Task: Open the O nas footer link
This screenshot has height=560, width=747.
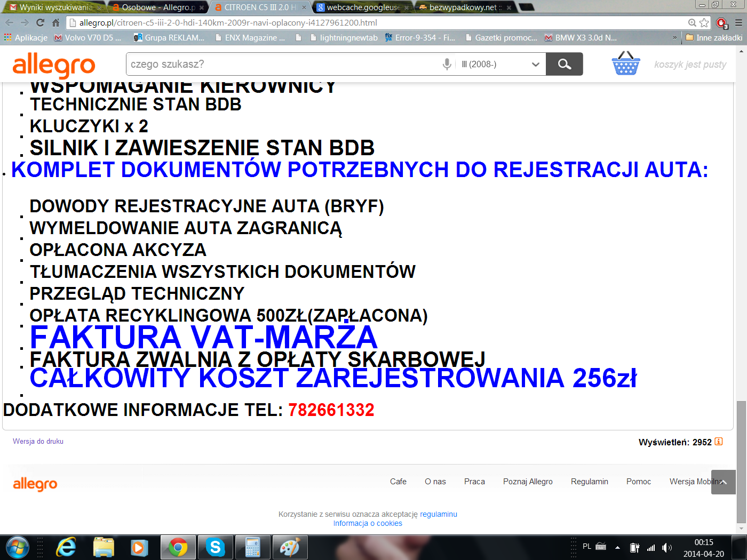Action: coord(435,482)
